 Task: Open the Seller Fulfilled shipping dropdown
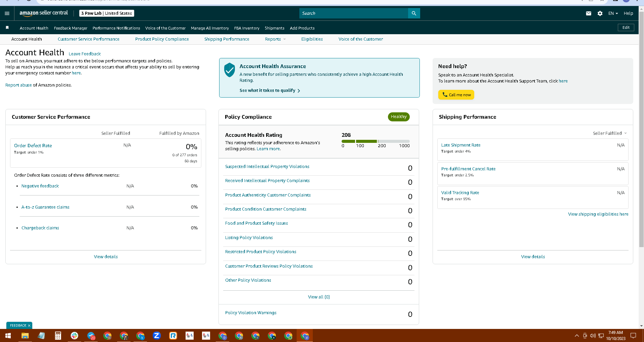tap(610, 133)
